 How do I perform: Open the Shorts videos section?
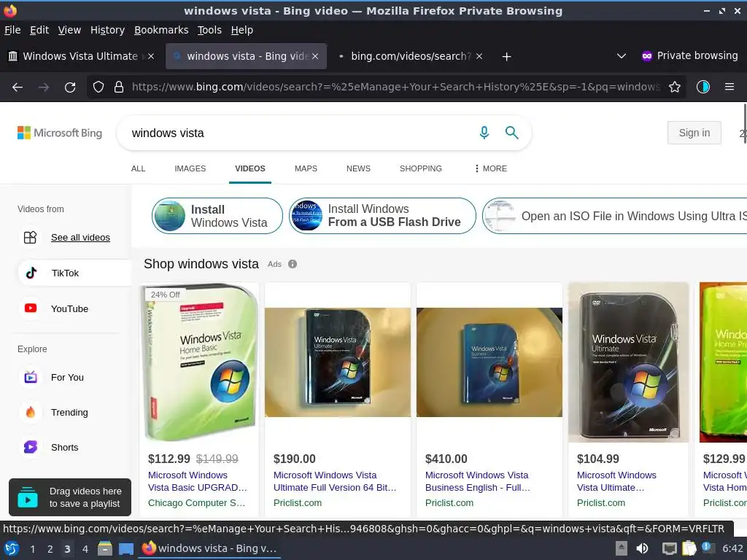(64, 447)
